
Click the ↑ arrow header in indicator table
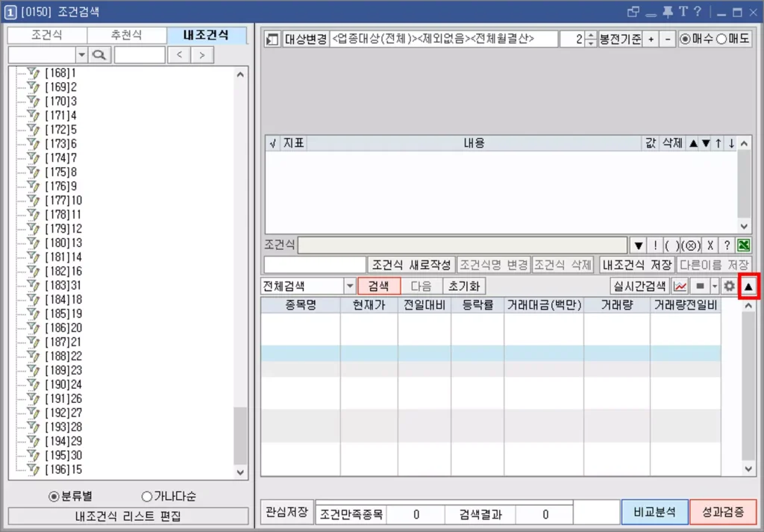tap(718, 143)
